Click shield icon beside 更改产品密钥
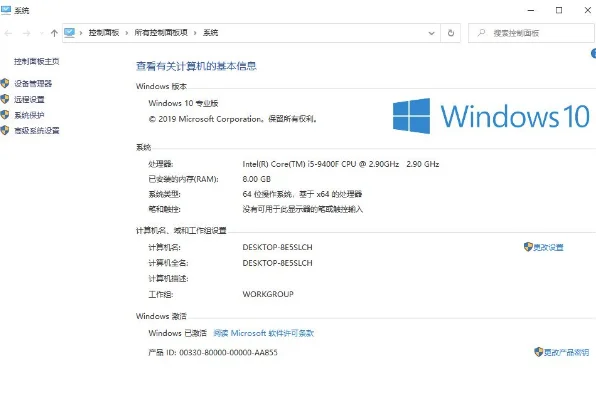 pyautogui.click(x=538, y=352)
